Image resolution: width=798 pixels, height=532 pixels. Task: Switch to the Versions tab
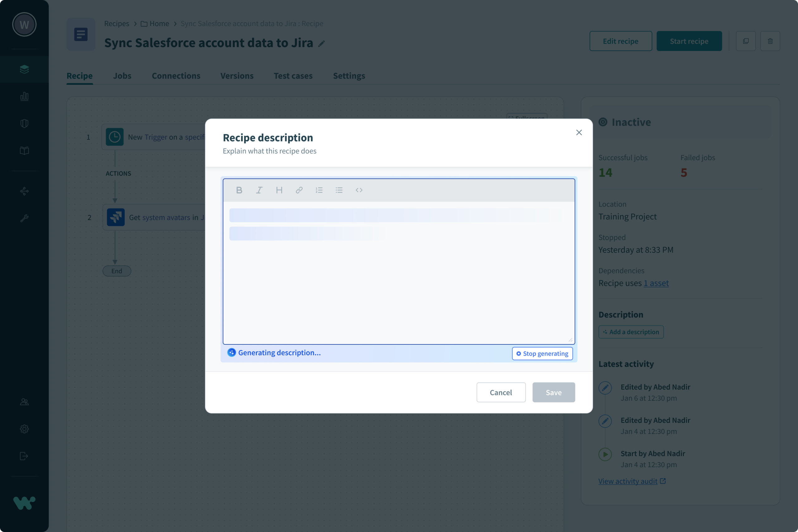(237, 76)
